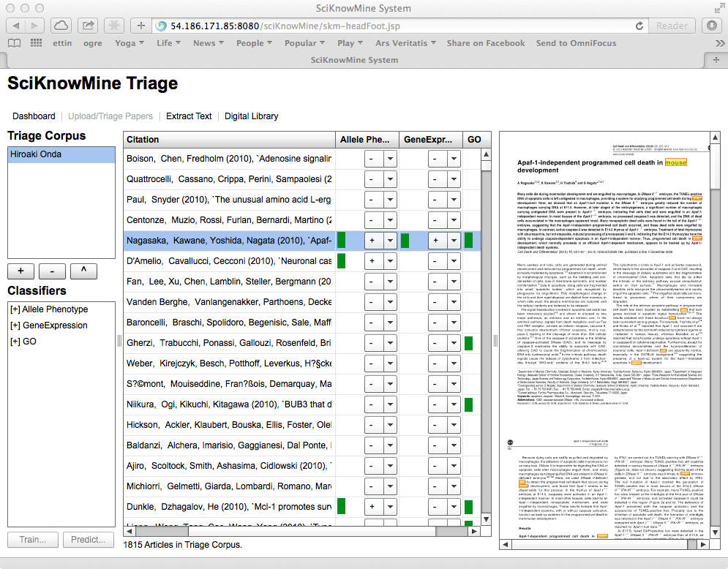728x569 pixels.
Task: Open Allele Phenotype dropdown in the D'Amelio row
Action: click(390, 261)
